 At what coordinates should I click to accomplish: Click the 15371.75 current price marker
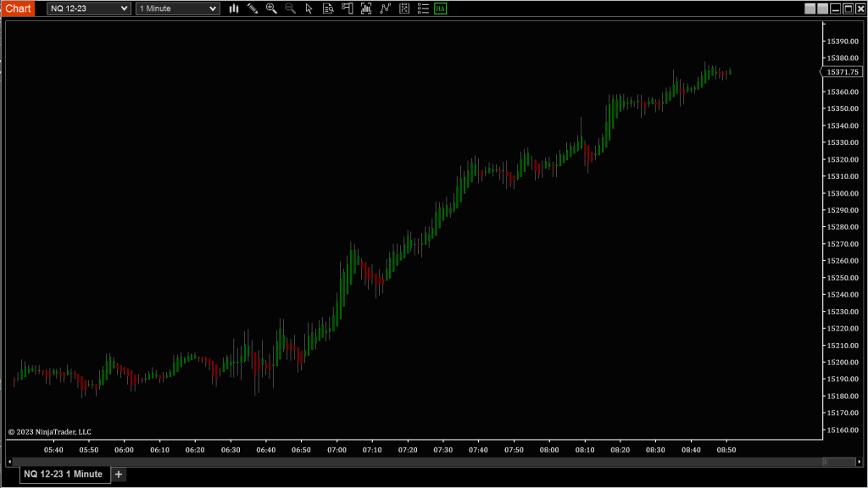pyautogui.click(x=843, y=72)
